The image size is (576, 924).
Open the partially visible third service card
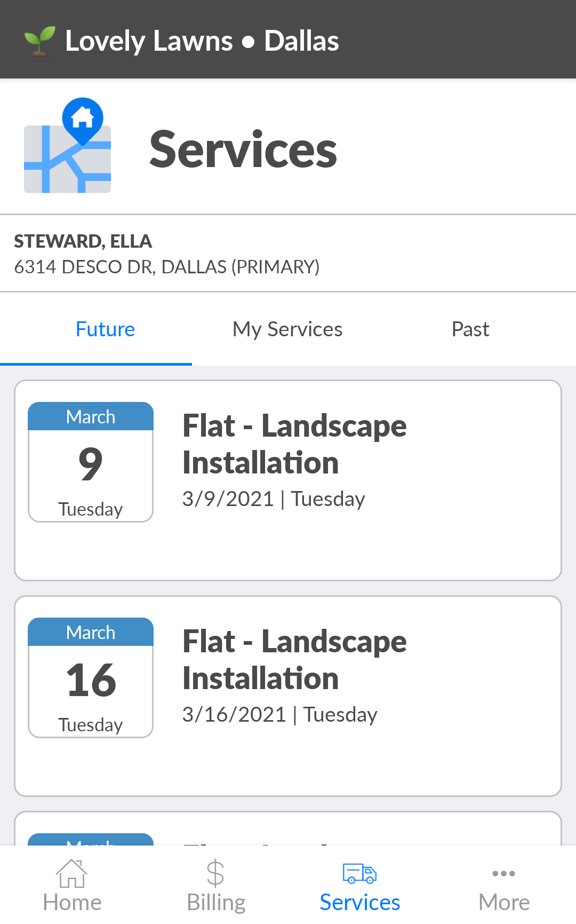coord(288,828)
